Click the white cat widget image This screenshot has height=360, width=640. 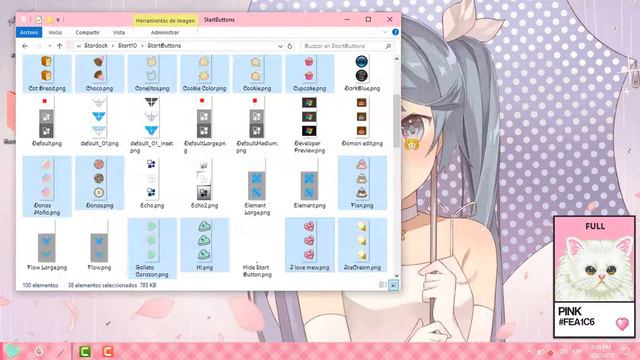(x=594, y=268)
